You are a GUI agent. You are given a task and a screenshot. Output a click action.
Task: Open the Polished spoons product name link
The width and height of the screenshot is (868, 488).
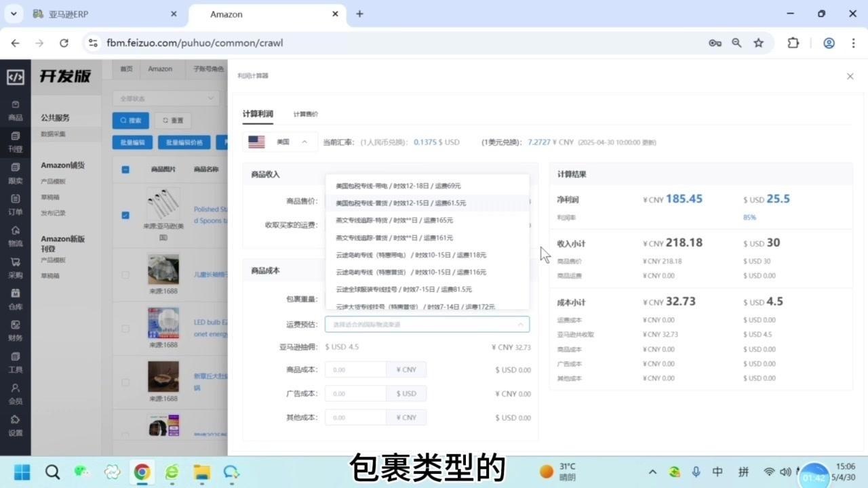210,215
